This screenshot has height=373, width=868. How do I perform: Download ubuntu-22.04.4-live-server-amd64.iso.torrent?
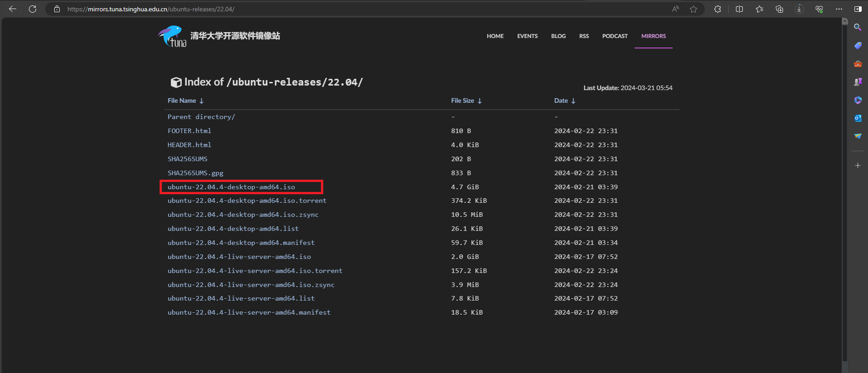[x=255, y=271]
